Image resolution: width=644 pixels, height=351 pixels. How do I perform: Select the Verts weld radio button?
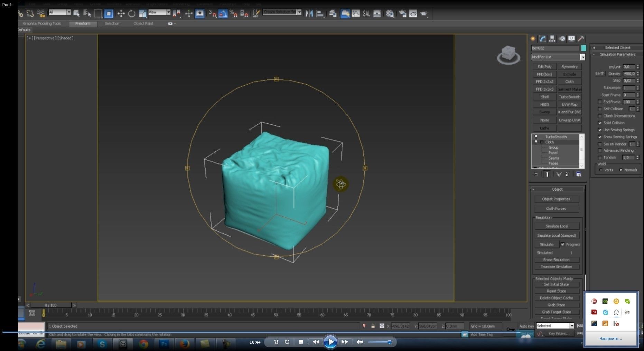click(x=601, y=170)
